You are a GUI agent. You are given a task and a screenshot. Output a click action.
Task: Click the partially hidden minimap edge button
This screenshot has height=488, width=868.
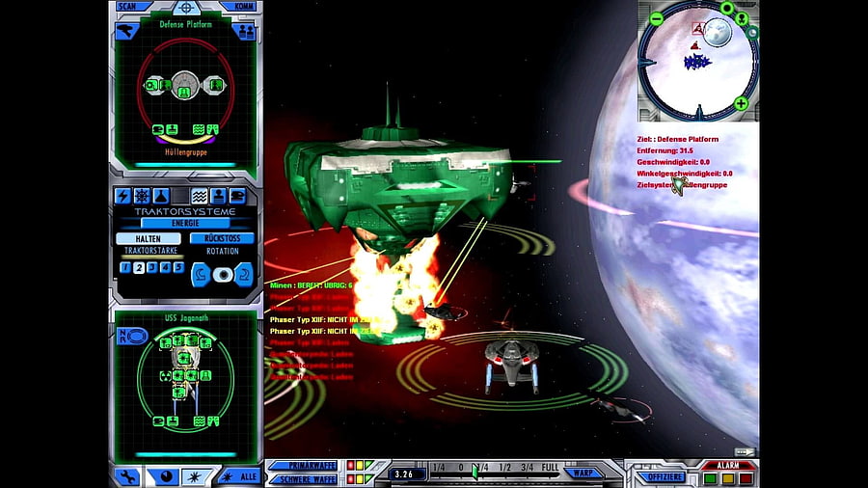tap(753, 33)
